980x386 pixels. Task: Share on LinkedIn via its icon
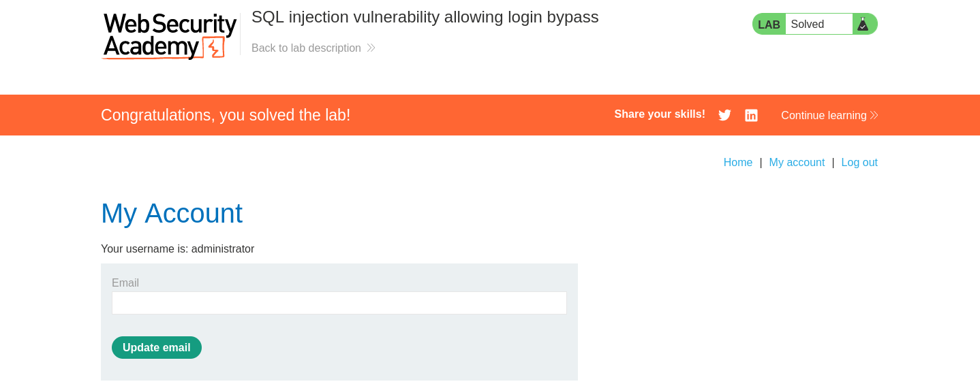tap(751, 115)
